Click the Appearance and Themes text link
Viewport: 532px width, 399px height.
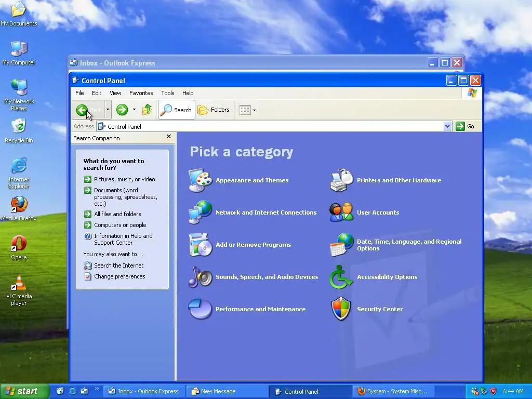[x=252, y=180]
